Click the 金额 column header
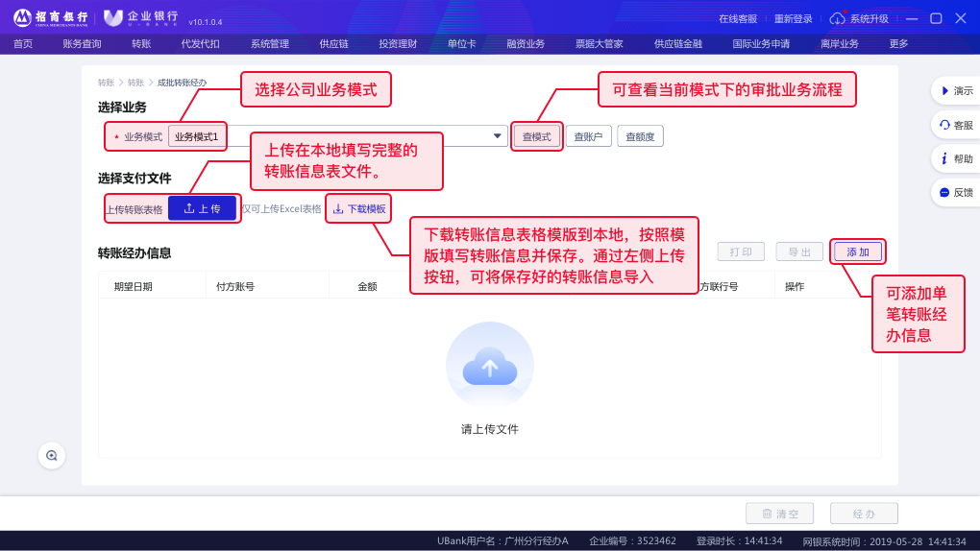 [x=367, y=286]
